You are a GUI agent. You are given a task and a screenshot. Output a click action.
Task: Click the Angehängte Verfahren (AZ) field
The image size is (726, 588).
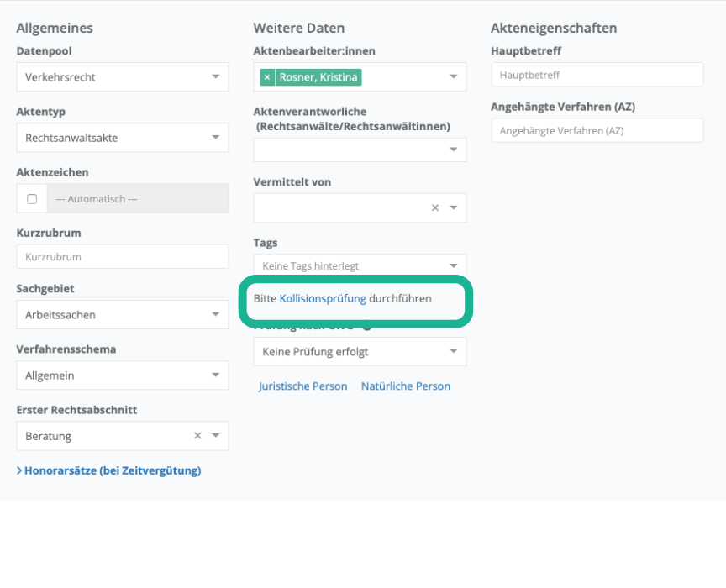point(597,130)
